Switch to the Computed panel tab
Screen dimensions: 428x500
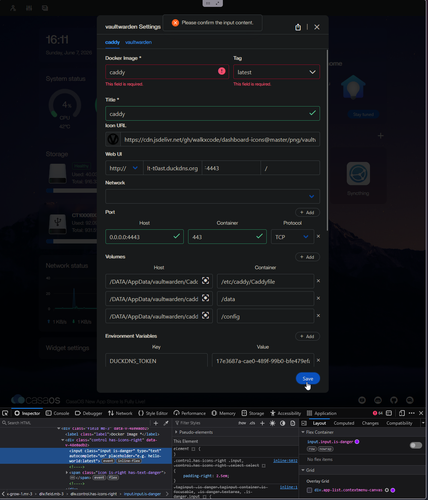(344, 423)
